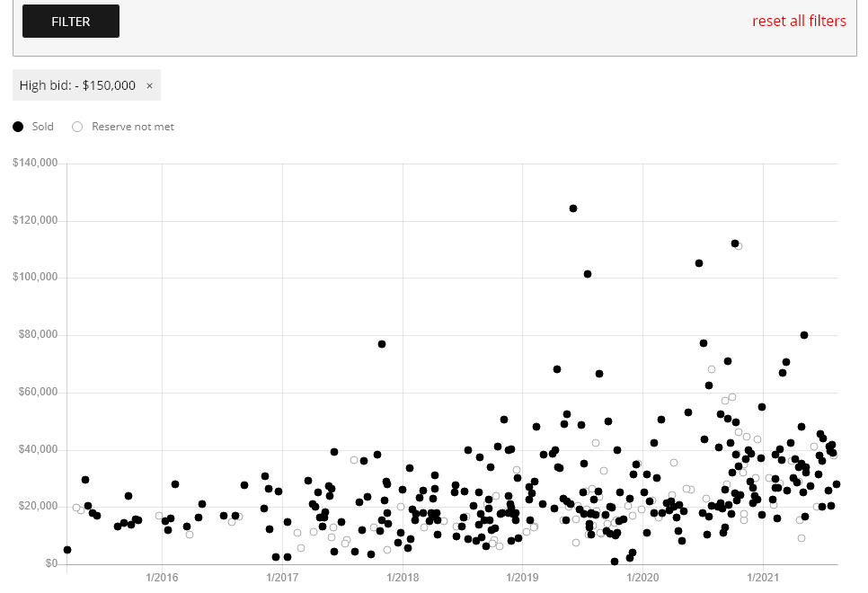Click the High bid: - $150,000 filter text
Image resolution: width=868 pixels, height=593 pixels.
[77, 85]
